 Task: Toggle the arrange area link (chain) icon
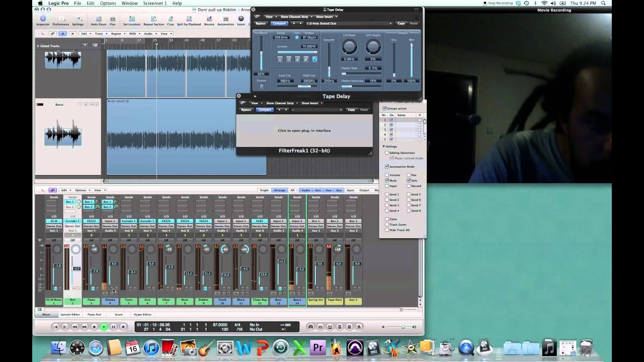[53, 34]
